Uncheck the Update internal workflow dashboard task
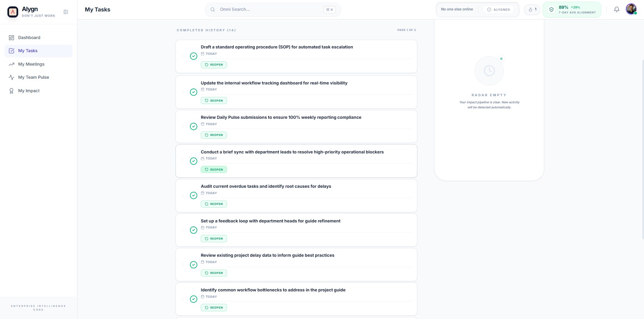 194,92
